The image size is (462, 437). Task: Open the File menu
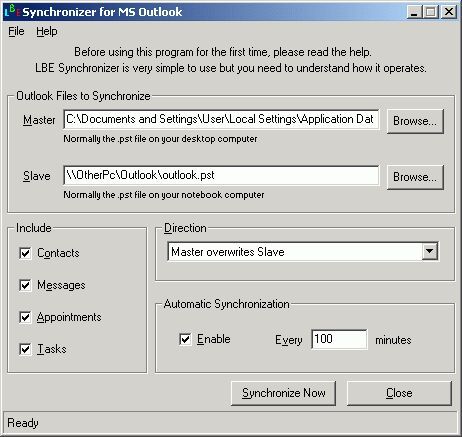16,32
